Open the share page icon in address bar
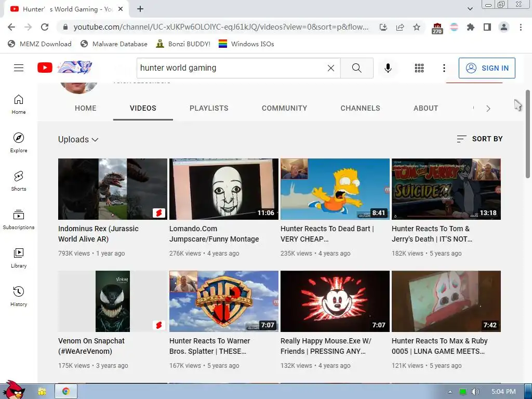Image resolution: width=532 pixels, height=399 pixels. click(x=400, y=27)
